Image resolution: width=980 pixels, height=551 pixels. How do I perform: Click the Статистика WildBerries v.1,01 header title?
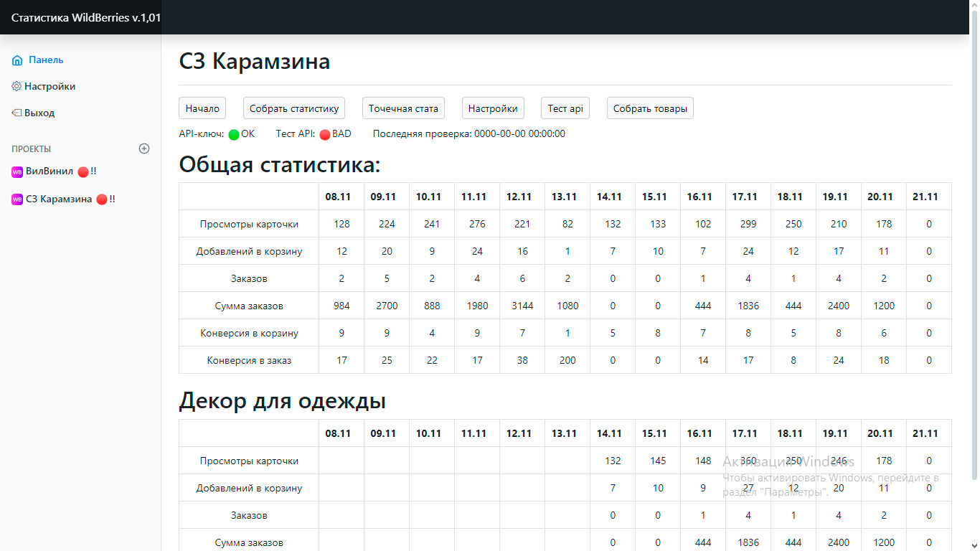(x=86, y=17)
